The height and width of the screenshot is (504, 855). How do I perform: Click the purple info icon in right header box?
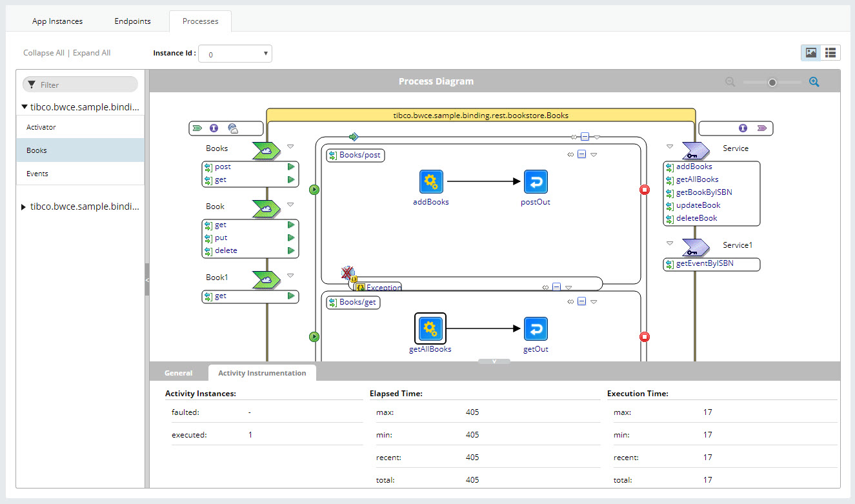[x=743, y=128]
